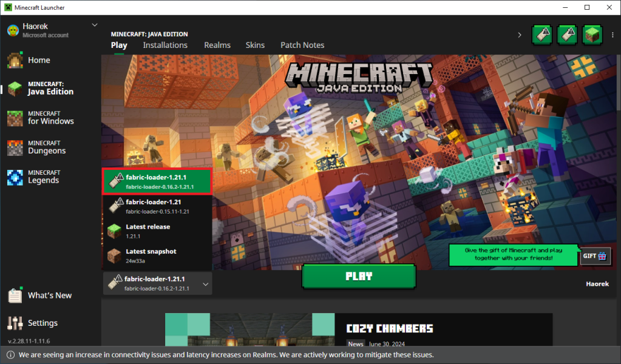This screenshot has height=364, width=621.
Task: Open launcher Settings in the sidebar
Action: coord(41,323)
